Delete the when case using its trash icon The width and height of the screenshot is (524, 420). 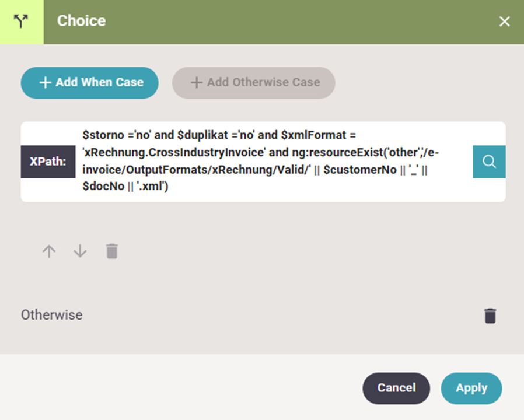(x=111, y=251)
